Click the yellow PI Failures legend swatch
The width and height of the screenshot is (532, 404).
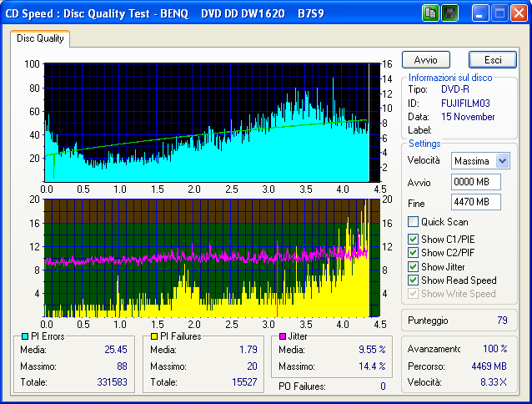[x=154, y=336]
